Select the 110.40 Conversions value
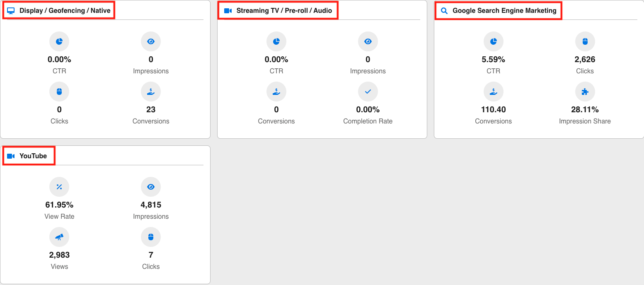This screenshot has width=644, height=285. pyautogui.click(x=493, y=110)
